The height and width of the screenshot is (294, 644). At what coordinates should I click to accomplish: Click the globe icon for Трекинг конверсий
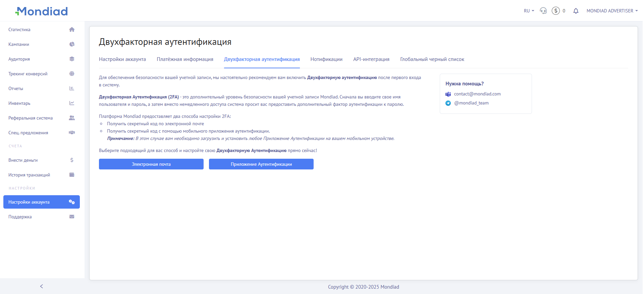72,74
